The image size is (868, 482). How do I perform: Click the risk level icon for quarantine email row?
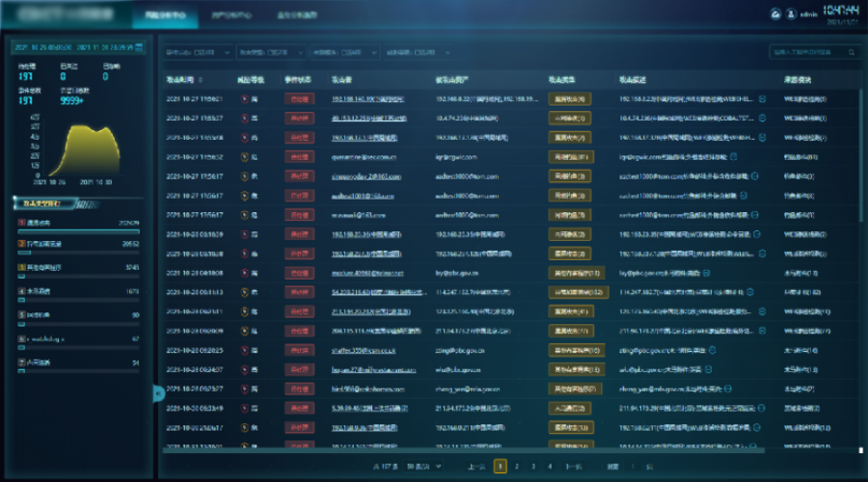pyautogui.click(x=244, y=156)
